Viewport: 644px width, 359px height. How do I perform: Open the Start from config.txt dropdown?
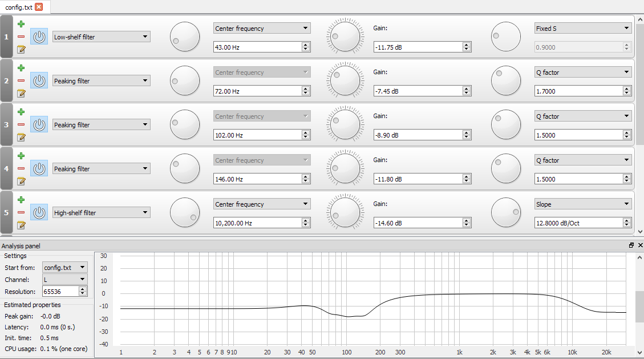coord(65,268)
